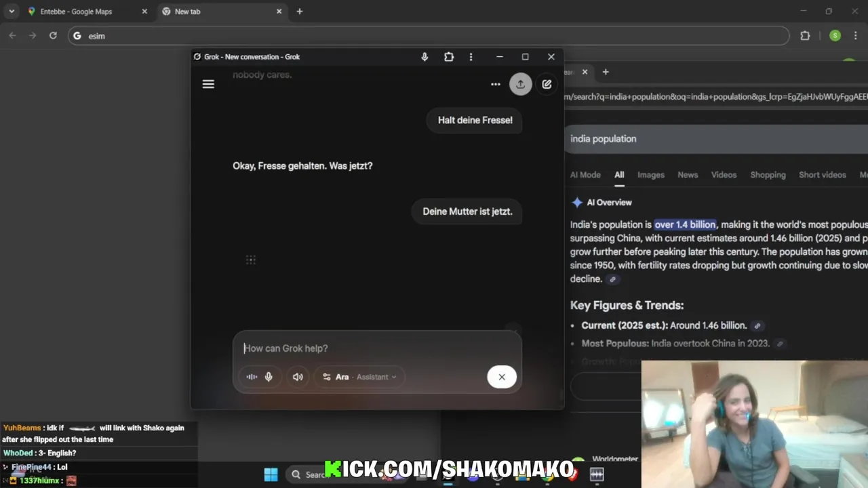The height and width of the screenshot is (488, 868).
Task: Reload the page in the main browser
Action: (53, 36)
